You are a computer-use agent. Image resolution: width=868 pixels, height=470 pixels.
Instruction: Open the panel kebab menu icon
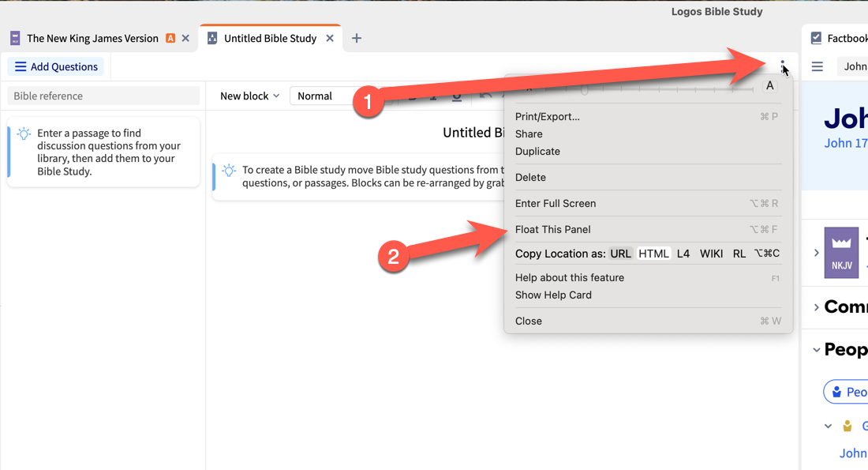(x=782, y=67)
